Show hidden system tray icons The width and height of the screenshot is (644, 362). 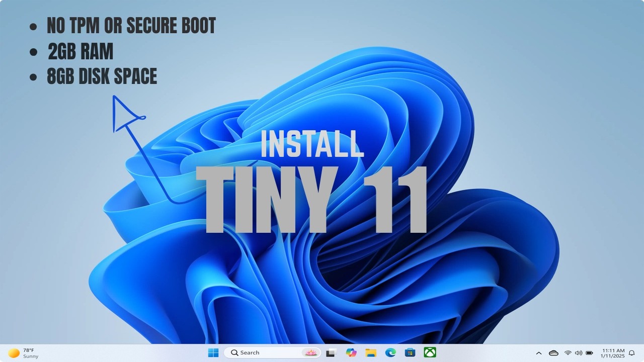[539, 353]
